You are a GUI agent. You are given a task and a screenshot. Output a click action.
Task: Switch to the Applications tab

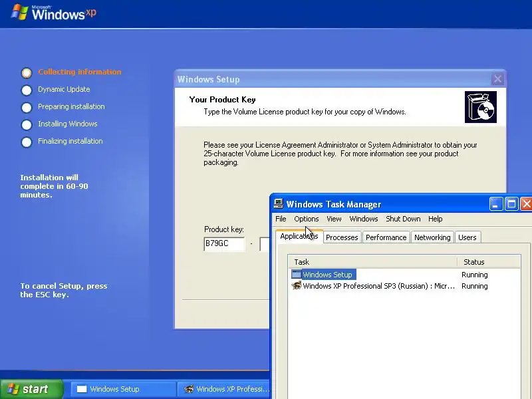(x=299, y=236)
